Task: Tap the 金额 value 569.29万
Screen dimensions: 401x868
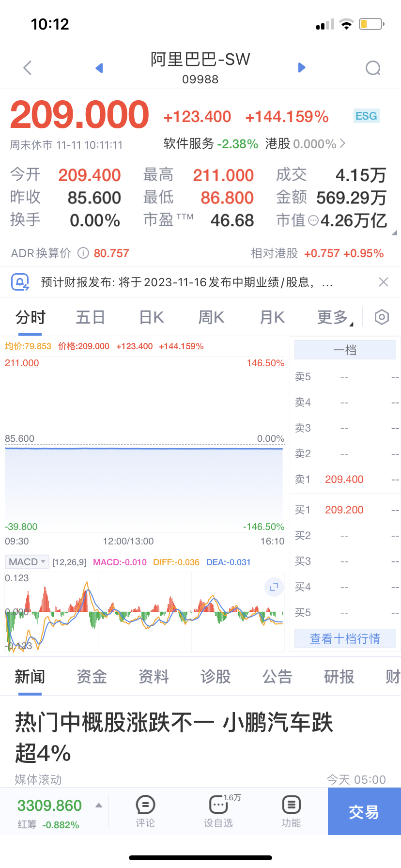Action: pyautogui.click(x=351, y=198)
